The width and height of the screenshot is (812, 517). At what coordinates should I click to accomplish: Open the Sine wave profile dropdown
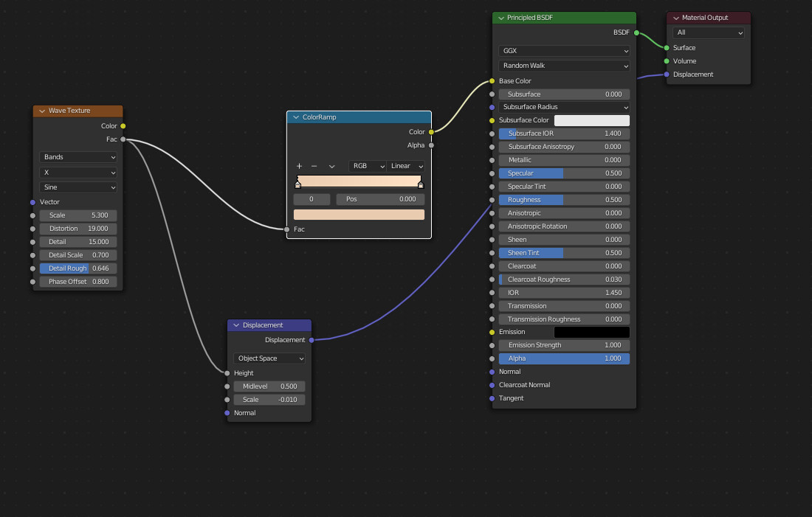click(78, 187)
